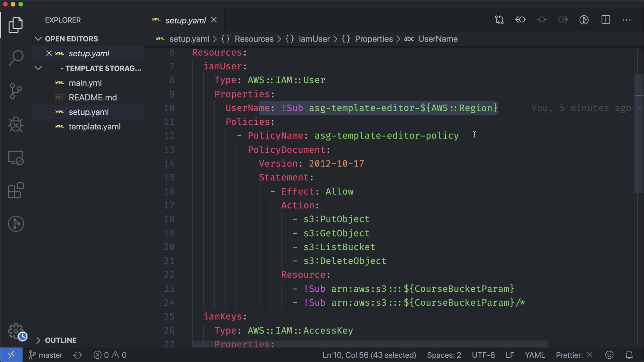Open the Run and Debug view

tap(16, 124)
